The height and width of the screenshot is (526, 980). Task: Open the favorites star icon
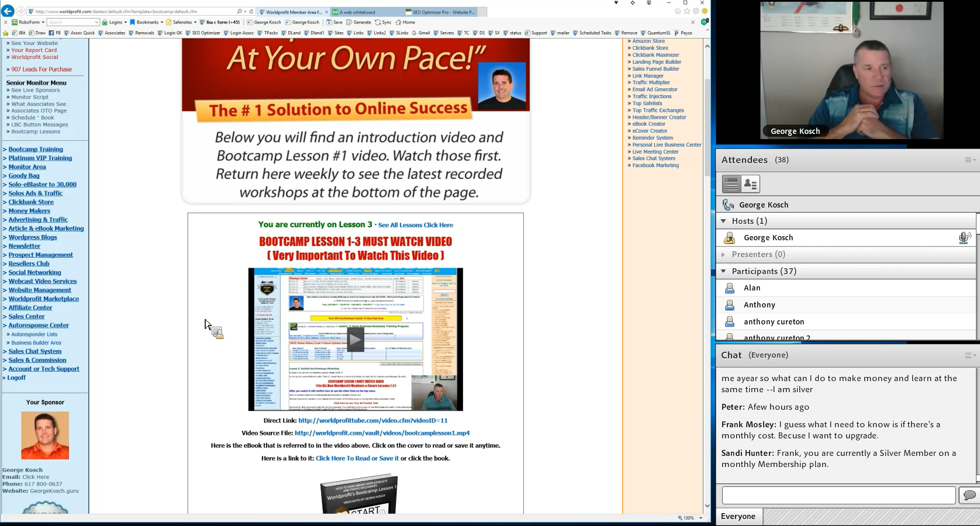[687, 11]
